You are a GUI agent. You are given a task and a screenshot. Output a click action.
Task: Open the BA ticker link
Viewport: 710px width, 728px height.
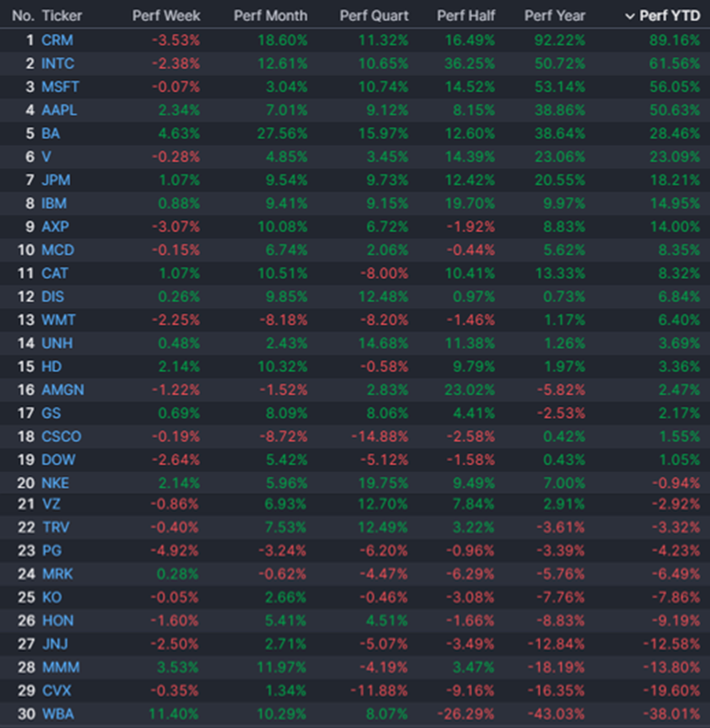(x=51, y=133)
